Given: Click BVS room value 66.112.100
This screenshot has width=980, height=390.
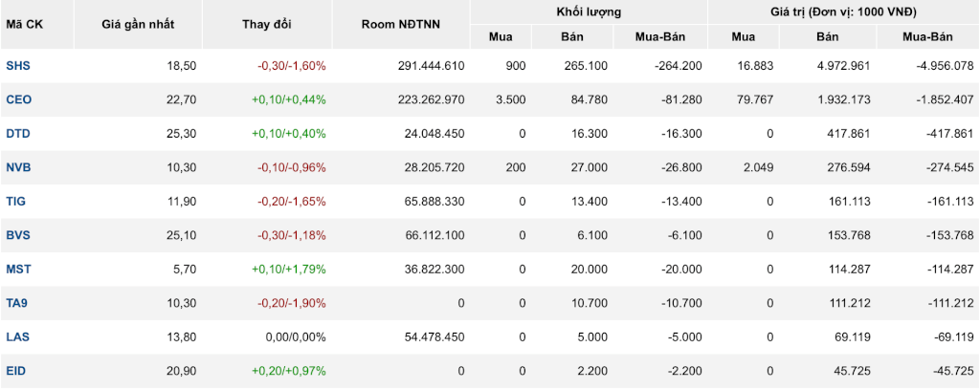Looking at the screenshot, I should [434, 235].
